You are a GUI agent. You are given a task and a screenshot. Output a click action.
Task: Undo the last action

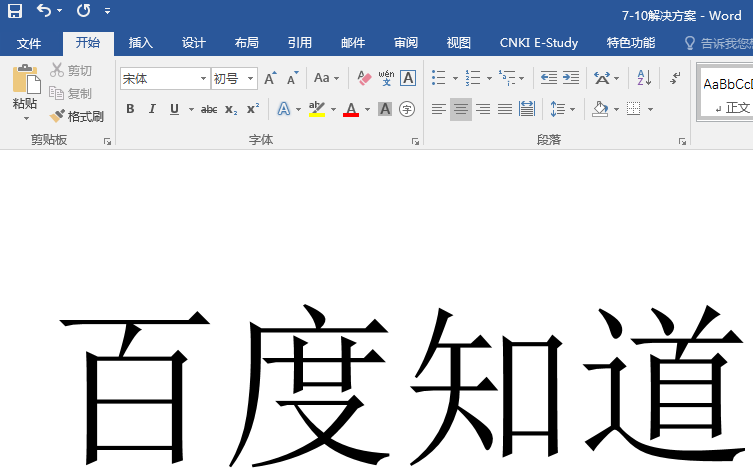tap(44, 11)
